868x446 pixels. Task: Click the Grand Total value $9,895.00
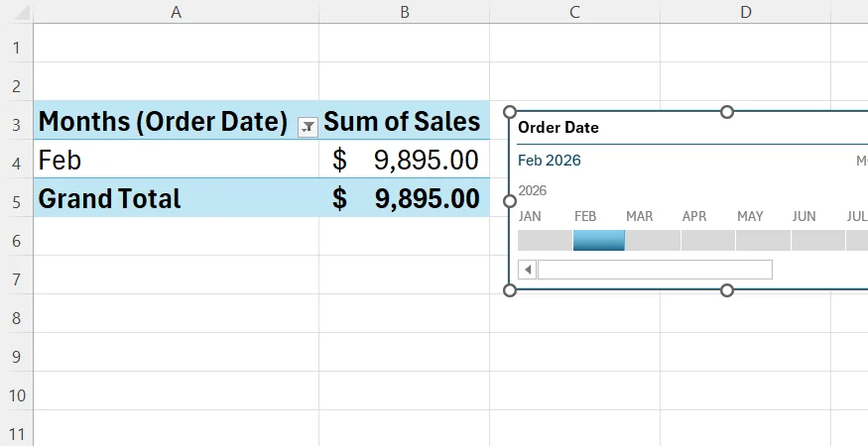[x=404, y=198]
